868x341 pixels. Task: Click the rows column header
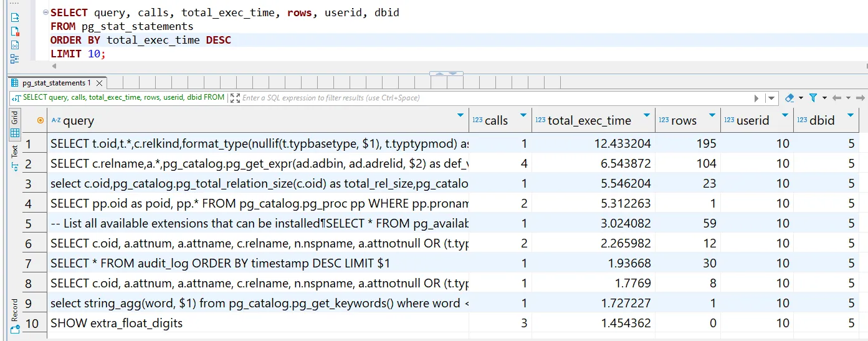pyautogui.click(x=684, y=121)
